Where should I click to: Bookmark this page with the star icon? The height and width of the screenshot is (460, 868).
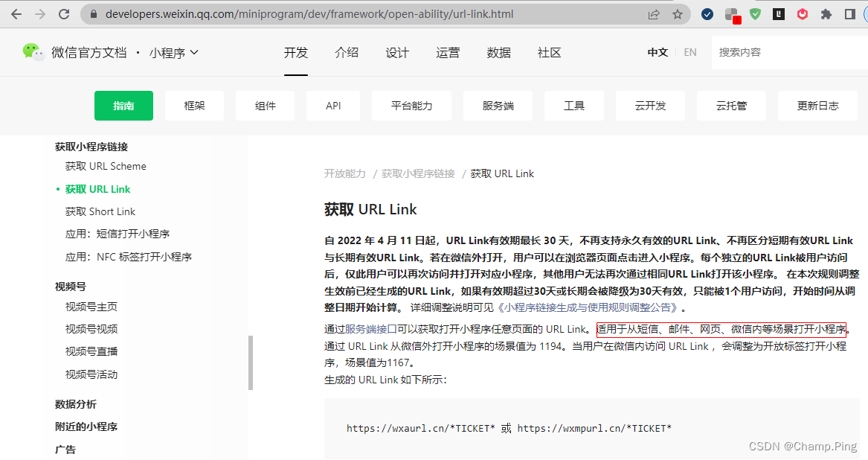[x=678, y=14]
